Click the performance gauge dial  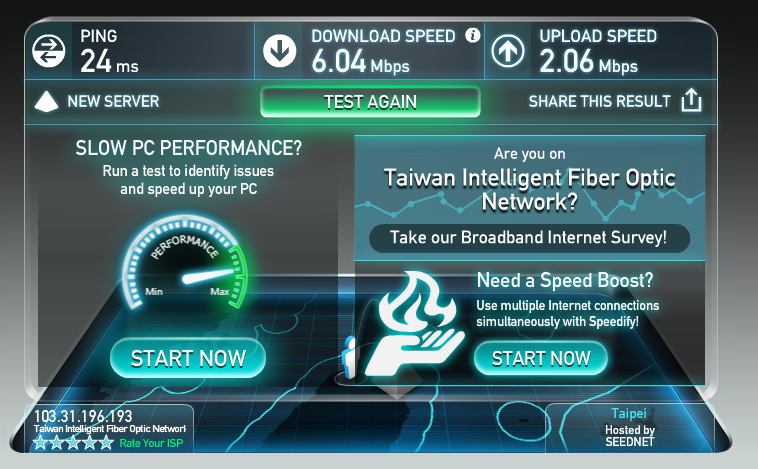[185, 262]
